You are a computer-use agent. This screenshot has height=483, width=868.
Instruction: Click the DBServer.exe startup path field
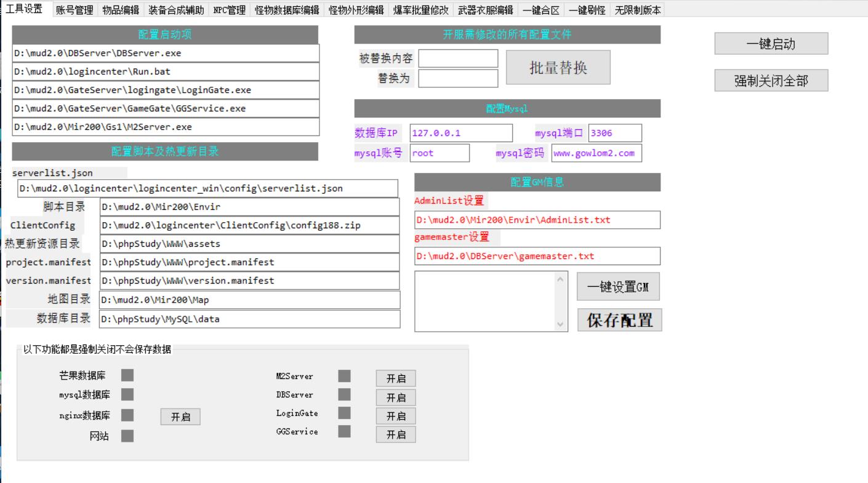[x=166, y=53]
